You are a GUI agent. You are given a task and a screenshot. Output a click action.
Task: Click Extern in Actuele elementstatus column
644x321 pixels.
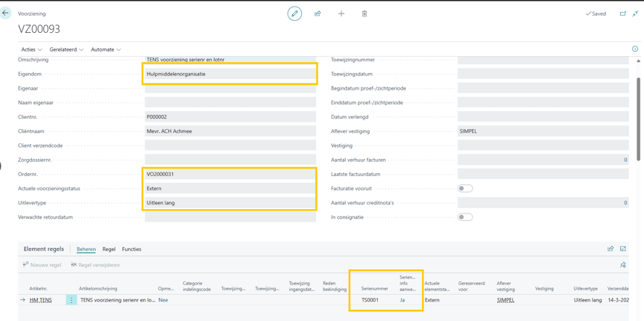[x=432, y=300]
